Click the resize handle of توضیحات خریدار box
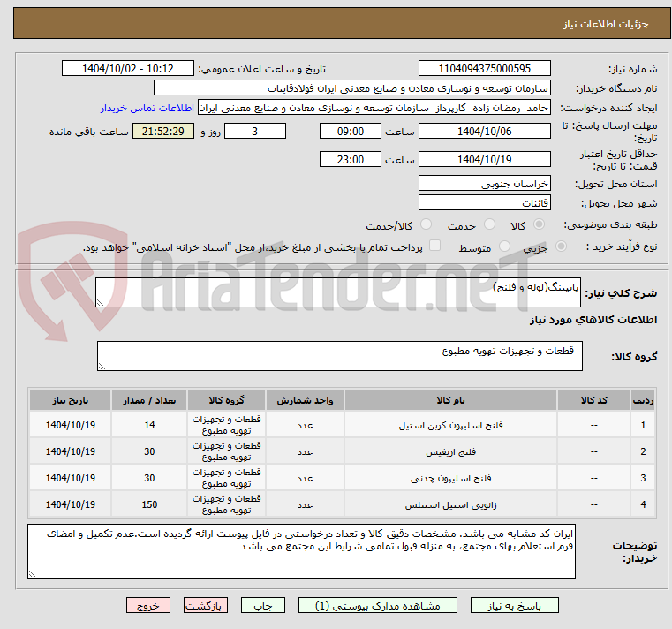 32,574
